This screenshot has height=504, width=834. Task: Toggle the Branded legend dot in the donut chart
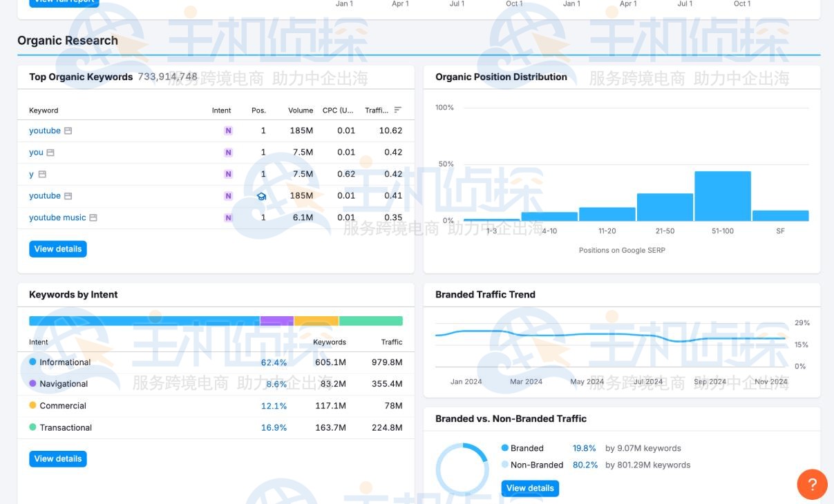coord(504,448)
